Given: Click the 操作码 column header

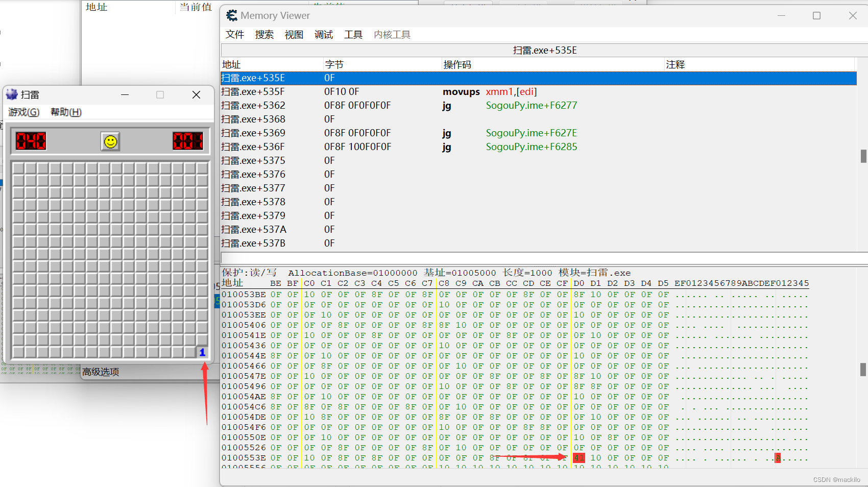Looking at the screenshot, I should pyautogui.click(x=553, y=65).
